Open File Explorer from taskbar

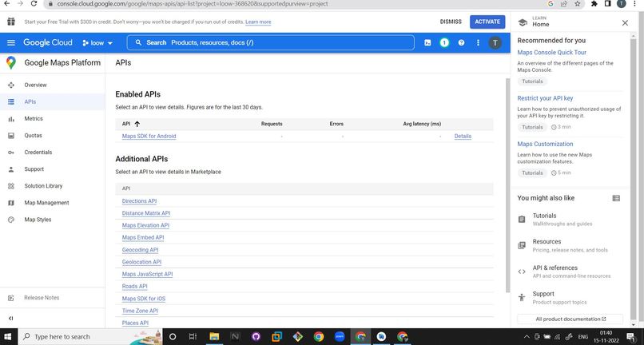point(214,337)
